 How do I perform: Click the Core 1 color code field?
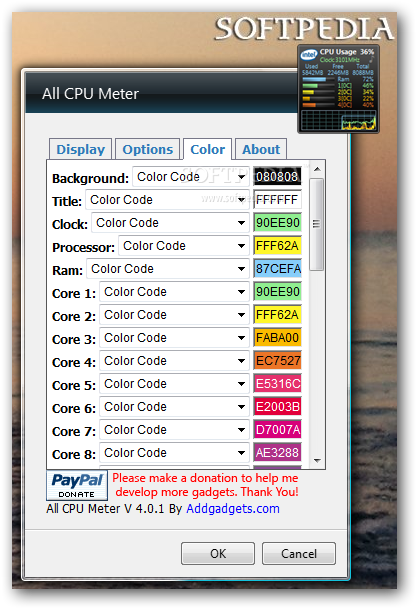(277, 292)
